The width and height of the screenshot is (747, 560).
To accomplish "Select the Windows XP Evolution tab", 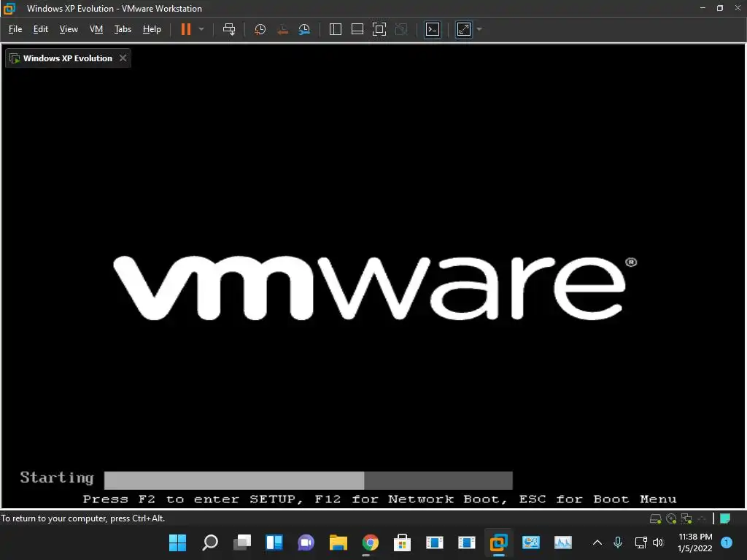I will tap(67, 58).
